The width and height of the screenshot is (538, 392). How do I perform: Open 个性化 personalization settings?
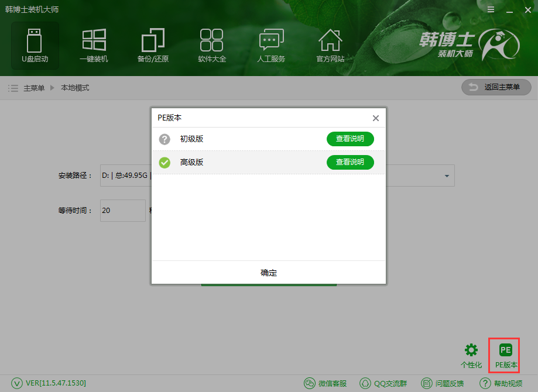471,355
